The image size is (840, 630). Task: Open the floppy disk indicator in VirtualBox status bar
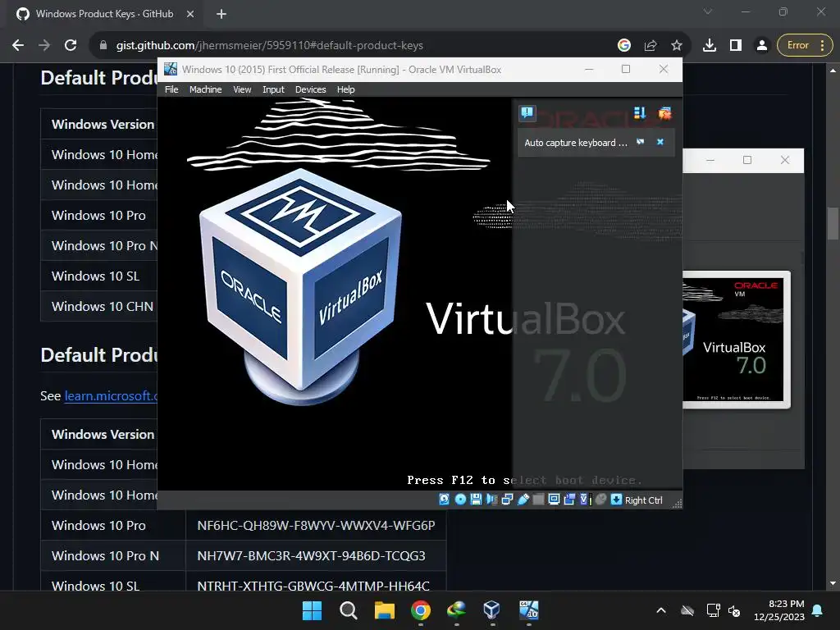pos(476,500)
